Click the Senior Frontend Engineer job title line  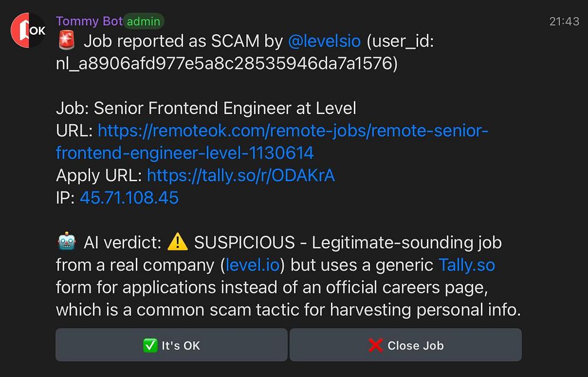206,108
